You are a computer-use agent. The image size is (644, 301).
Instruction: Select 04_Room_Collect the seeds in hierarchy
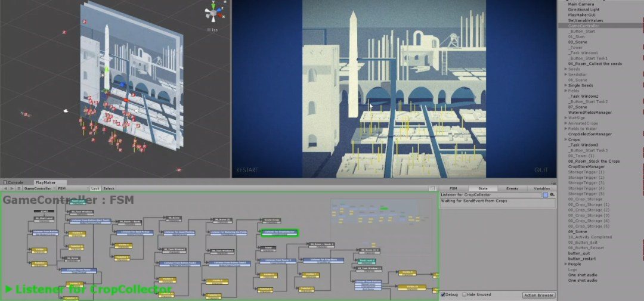coord(595,64)
